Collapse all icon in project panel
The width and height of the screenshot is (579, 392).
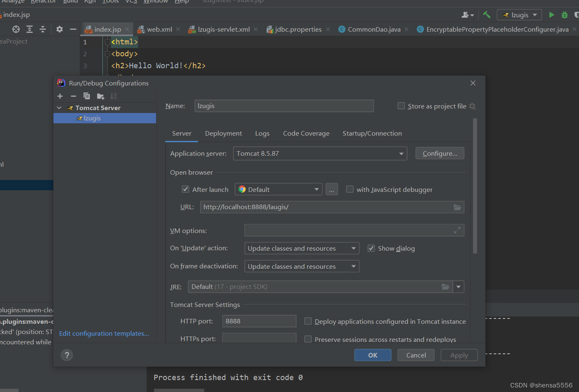click(x=43, y=29)
